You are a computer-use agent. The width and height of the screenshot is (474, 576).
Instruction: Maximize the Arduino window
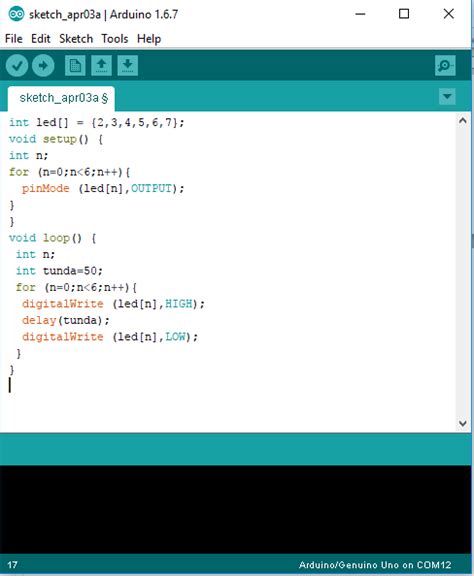[x=404, y=14]
